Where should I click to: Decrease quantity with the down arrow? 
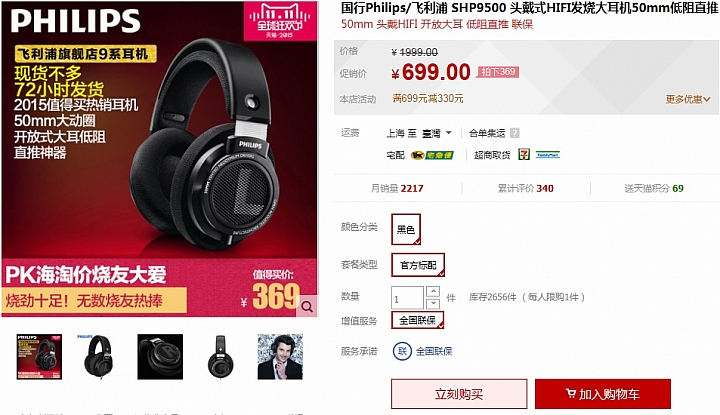coord(433,303)
